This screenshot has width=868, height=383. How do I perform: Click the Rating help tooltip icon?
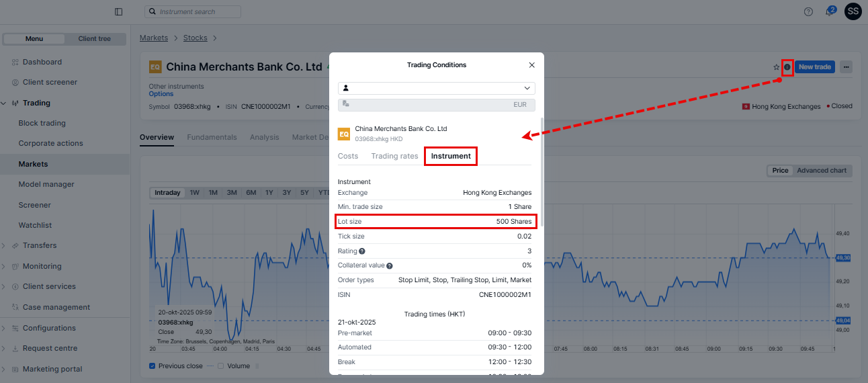pyautogui.click(x=362, y=251)
